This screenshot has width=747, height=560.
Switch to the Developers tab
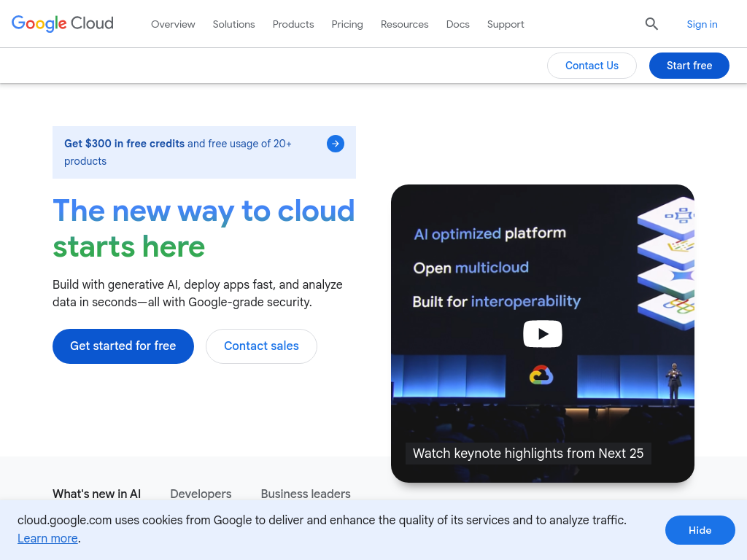pyautogui.click(x=201, y=494)
